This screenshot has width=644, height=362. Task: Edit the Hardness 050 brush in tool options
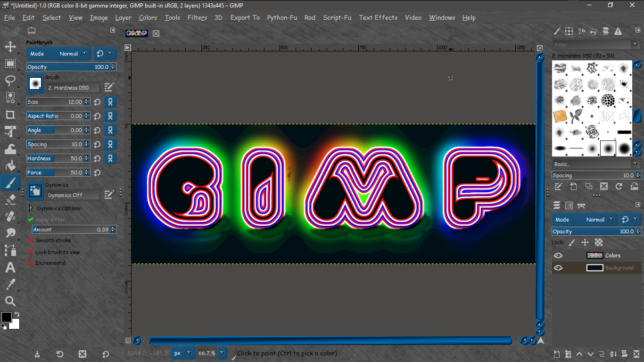[109, 87]
